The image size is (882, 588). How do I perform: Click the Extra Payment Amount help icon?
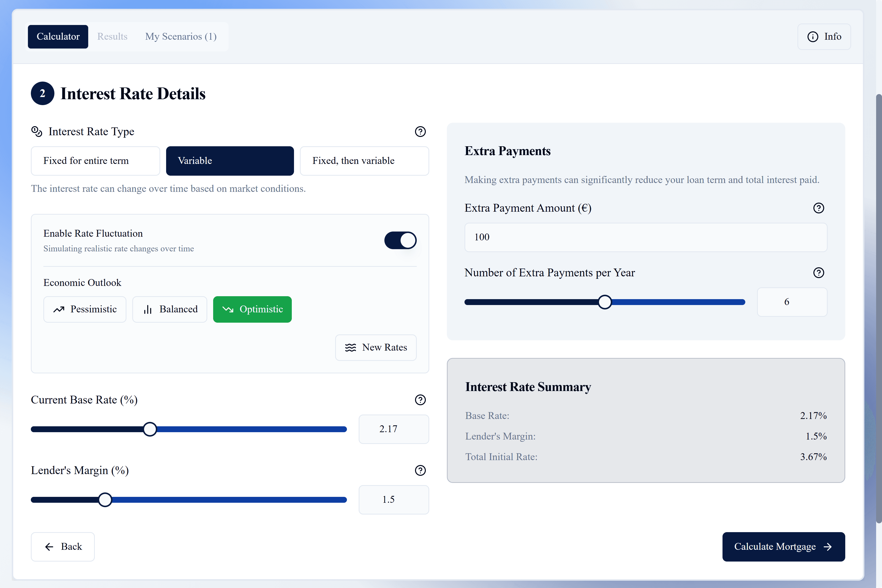click(x=819, y=208)
